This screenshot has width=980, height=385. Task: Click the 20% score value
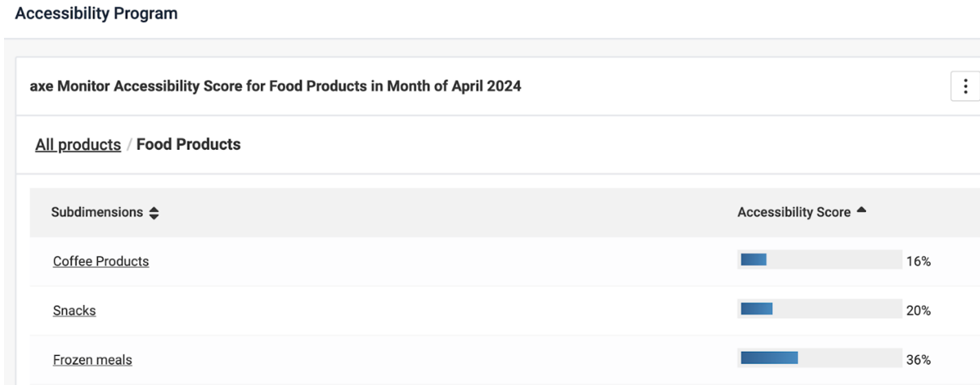pos(918,311)
